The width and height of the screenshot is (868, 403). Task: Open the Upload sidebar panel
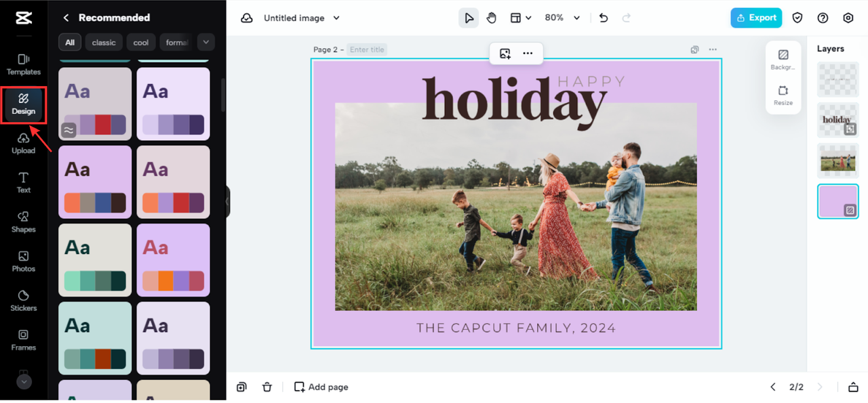(x=24, y=144)
